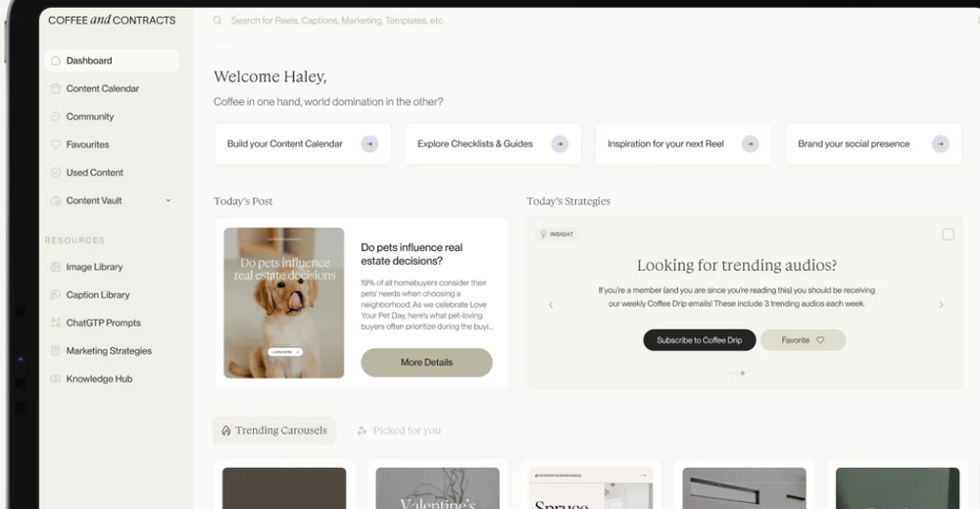Click the flame icon on Trending Carousels
Image resolution: width=980 pixels, height=509 pixels.
pos(226,431)
